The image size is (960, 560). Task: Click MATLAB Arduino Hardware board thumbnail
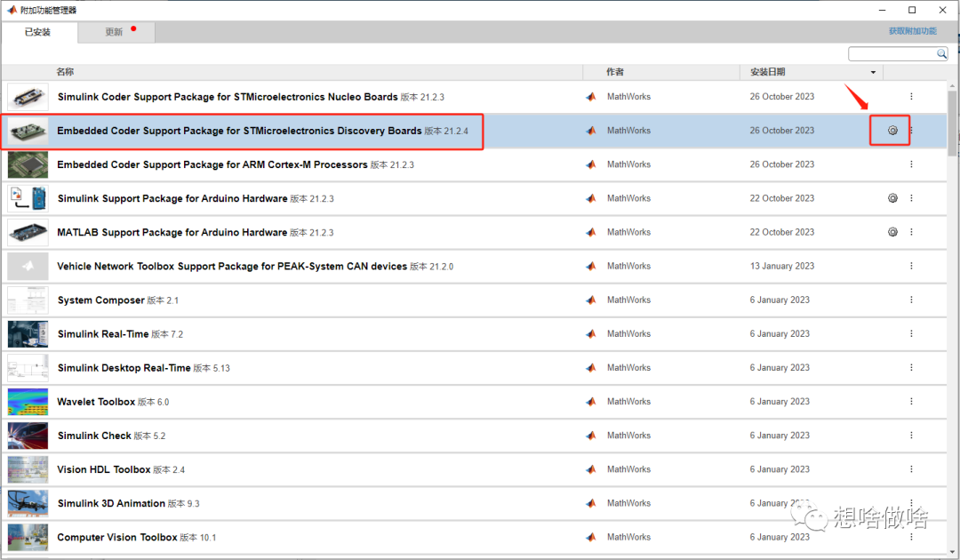(x=28, y=232)
